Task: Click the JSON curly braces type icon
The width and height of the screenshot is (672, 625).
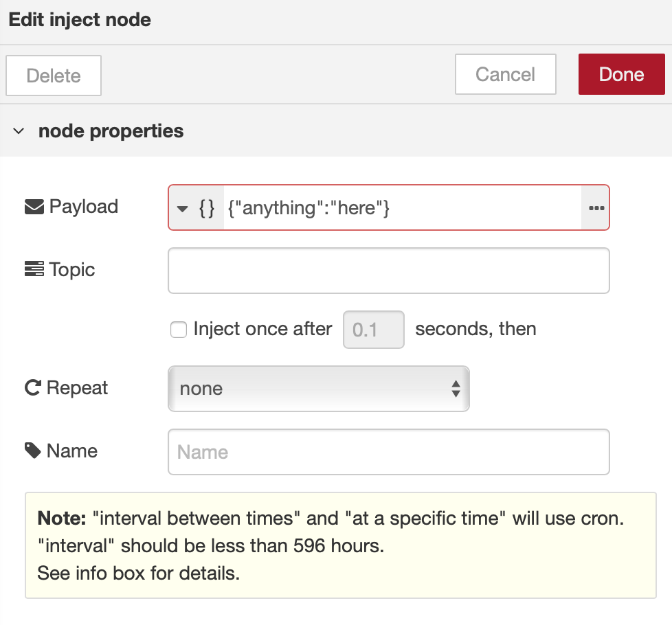Action: (x=207, y=207)
